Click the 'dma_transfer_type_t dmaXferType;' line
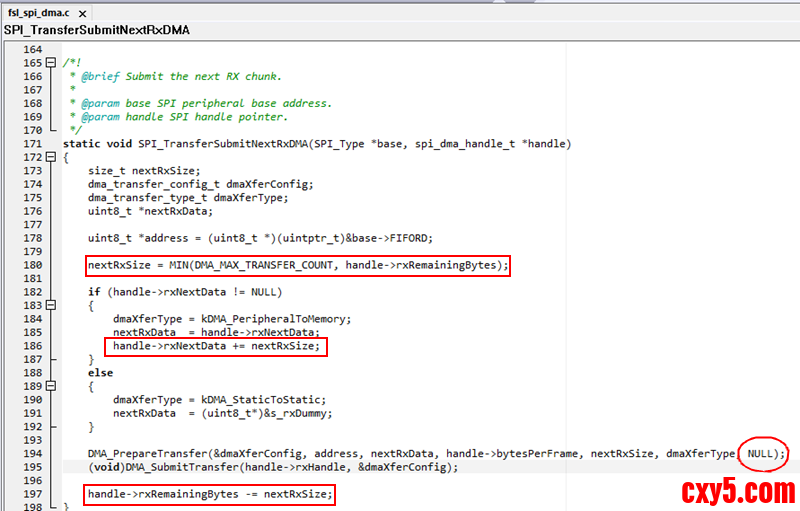The width and height of the screenshot is (800, 511). tap(188, 198)
